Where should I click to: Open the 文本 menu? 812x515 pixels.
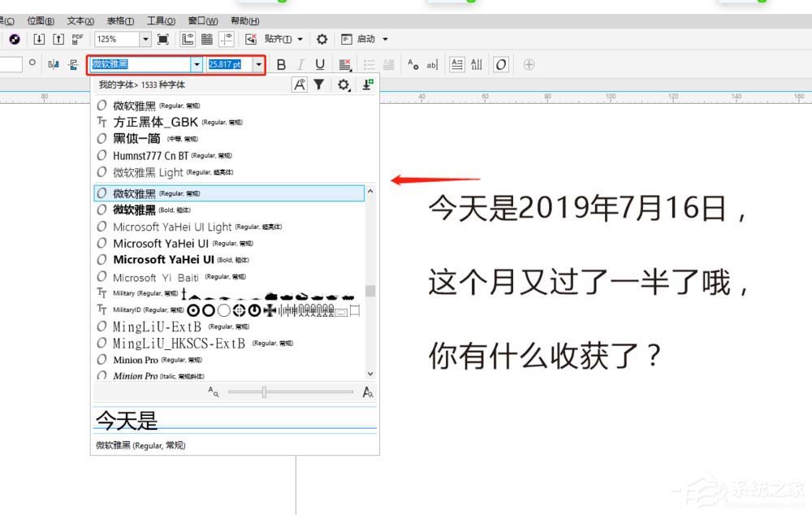tap(81, 20)
